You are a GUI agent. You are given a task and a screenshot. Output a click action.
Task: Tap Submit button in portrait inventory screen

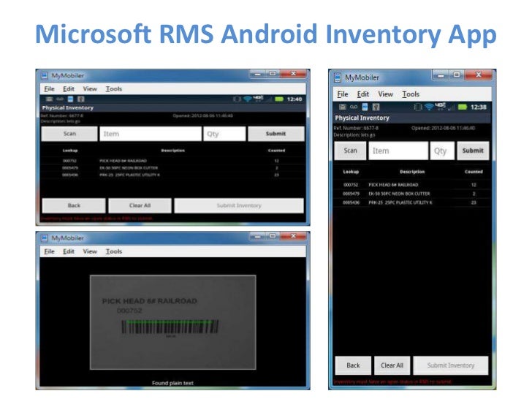pyautogui.click(x=473, y=151)
